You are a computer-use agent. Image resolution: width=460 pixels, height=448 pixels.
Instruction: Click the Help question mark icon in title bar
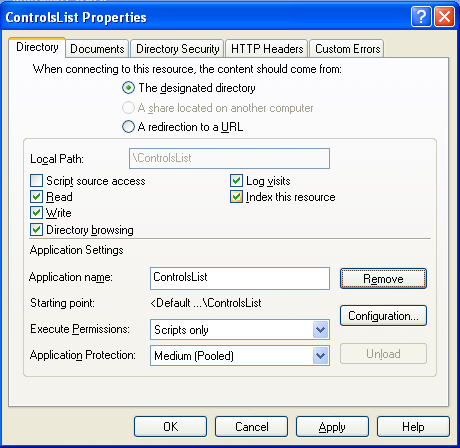421,17
